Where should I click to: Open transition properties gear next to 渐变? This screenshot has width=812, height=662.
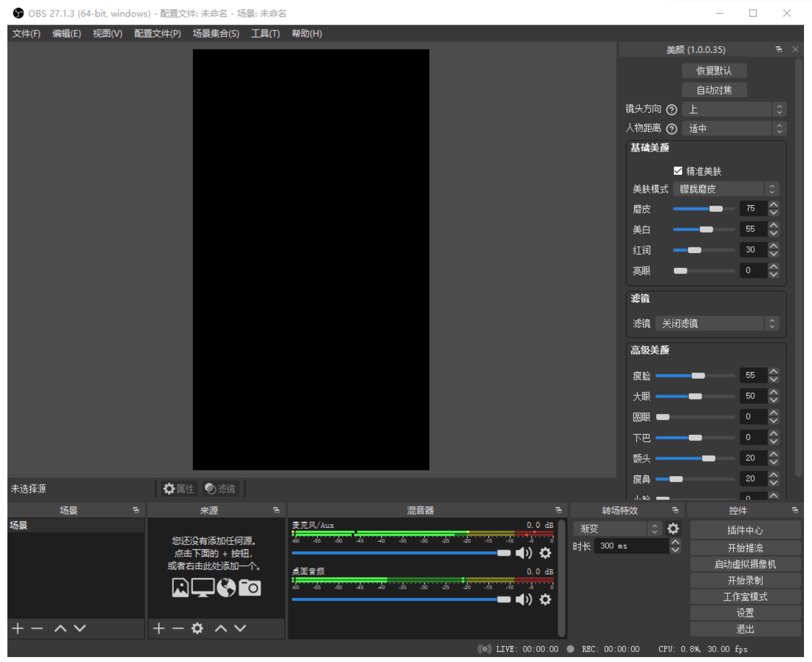tap(673, 528)
